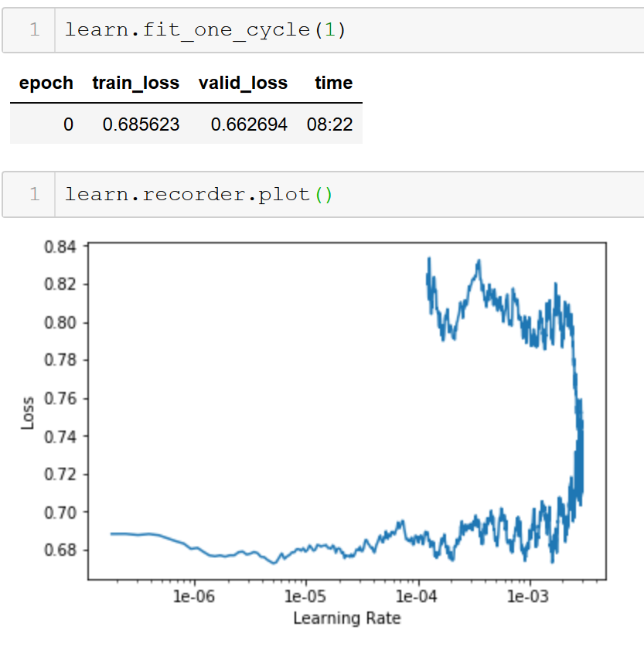Screen dimensions: 644x654
Task: Click the 0.82 y-axis tick label
Action: tap(60, 284)
